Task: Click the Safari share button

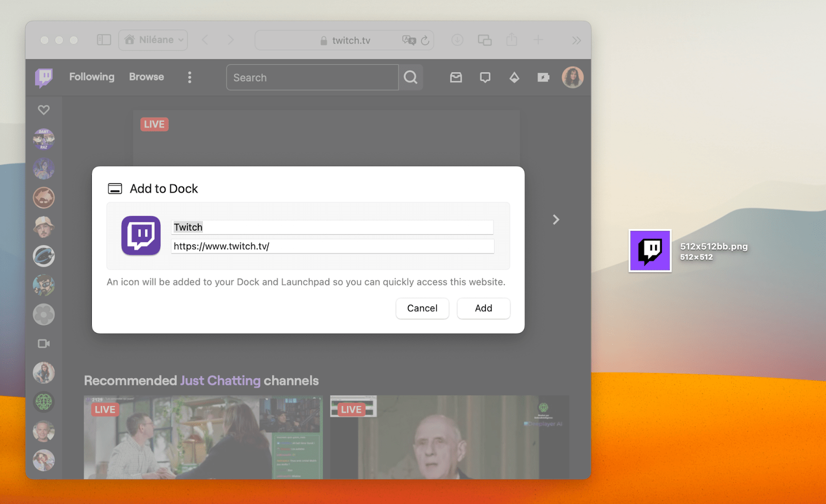Action: [x=512, y=40]
